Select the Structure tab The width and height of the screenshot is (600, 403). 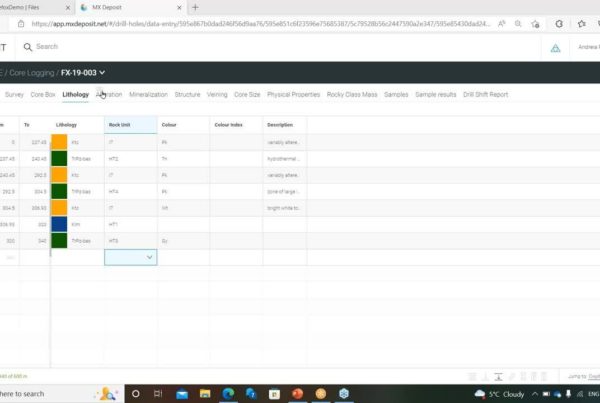point(187,95)
